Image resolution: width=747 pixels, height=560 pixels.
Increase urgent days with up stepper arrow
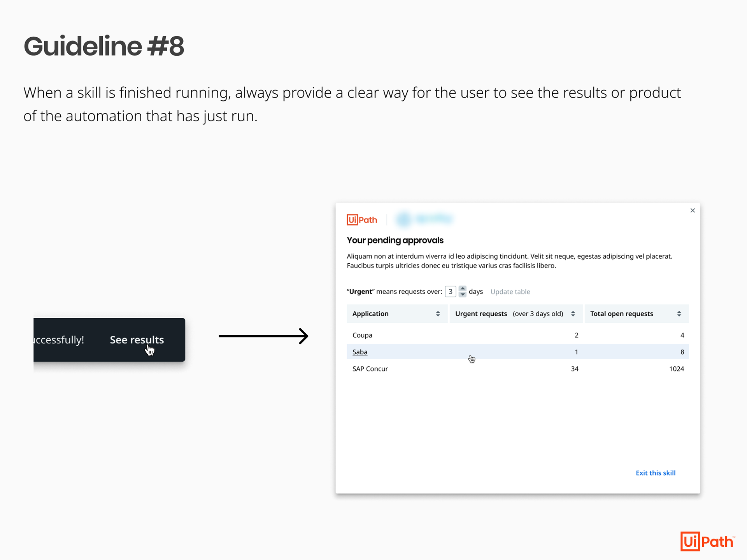coord(463,289)
